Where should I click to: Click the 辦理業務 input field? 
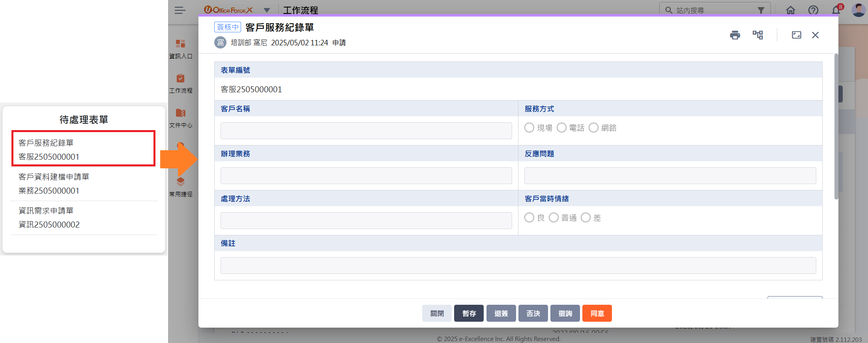click(x=366, y=175)
